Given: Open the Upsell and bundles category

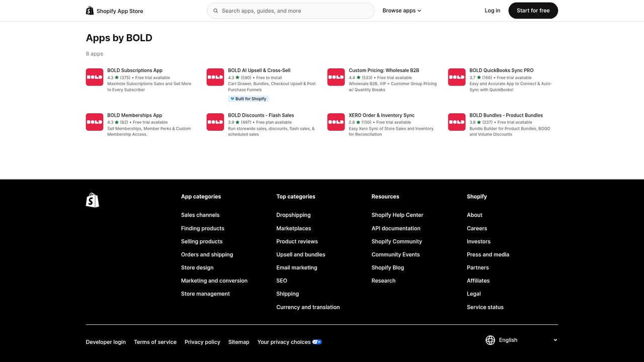Looking at the screenshot, I should coord(300,254).
